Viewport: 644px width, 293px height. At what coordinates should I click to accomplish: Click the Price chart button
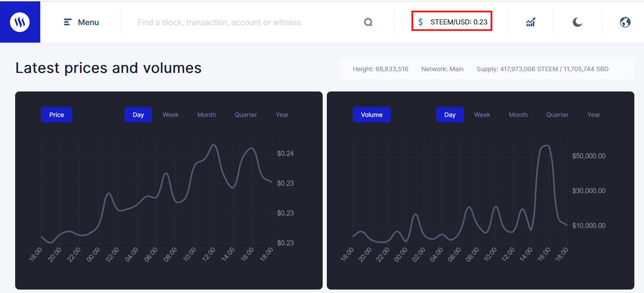[x=56, y=115]
